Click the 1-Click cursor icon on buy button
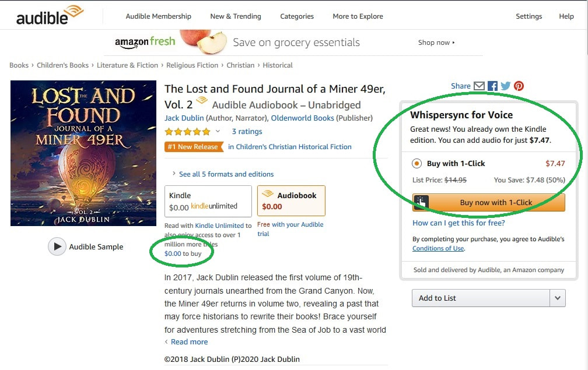The image size is (588, 370). pyautogui.click(x=421, y=202)
